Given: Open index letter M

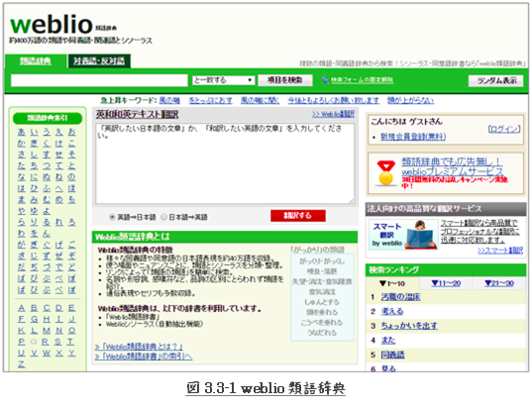Looking at the screenshot, I should pos(47,330).
